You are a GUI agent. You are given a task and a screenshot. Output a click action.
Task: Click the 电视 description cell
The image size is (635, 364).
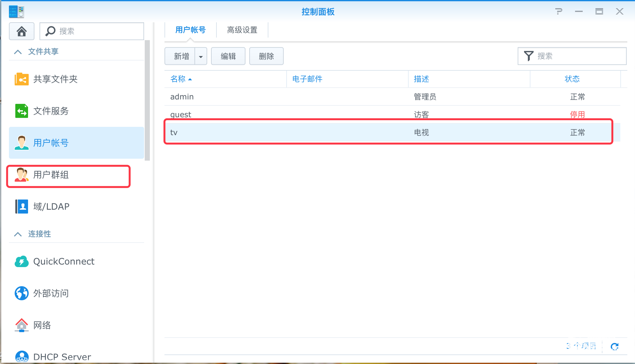[421, 133]
